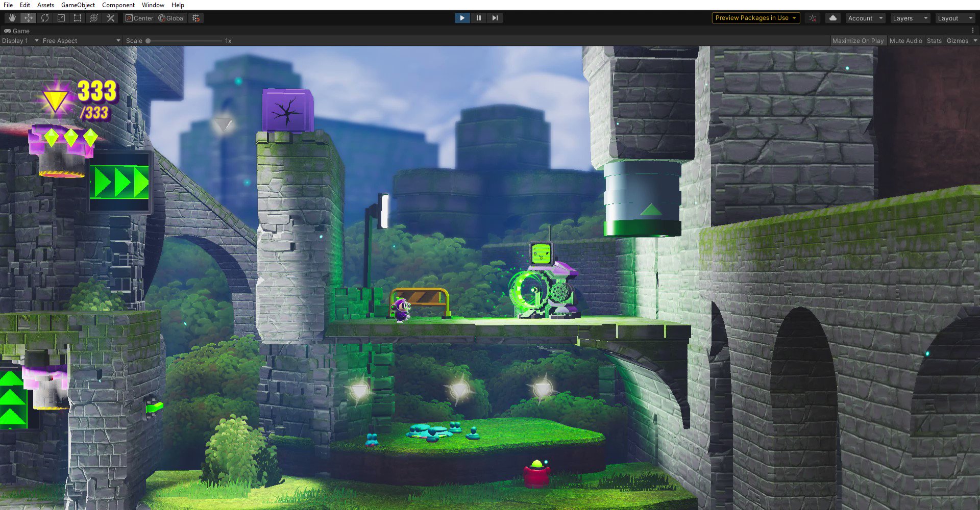Image resolution: width=980 pixels, height=510 pixels.
Task: Open the Layers dropdown
Action: (x=910, y=18)
